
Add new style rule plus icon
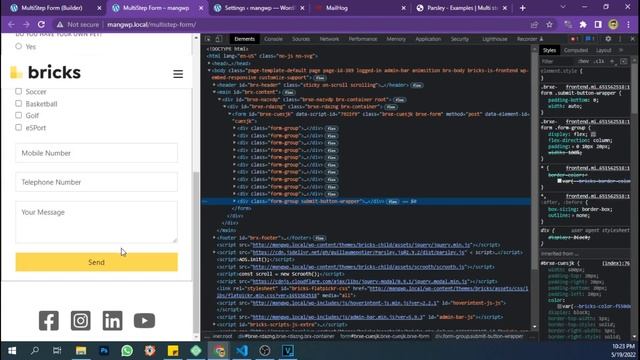(x=612, y=61)
